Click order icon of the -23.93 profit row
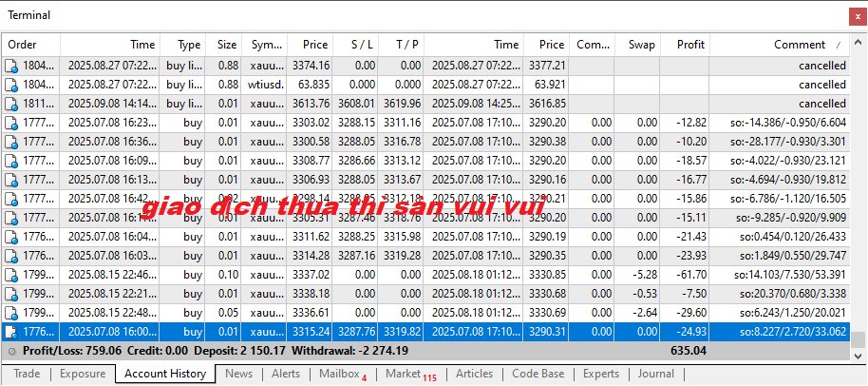This screenshot has height=386, width=868. [11, 256]
